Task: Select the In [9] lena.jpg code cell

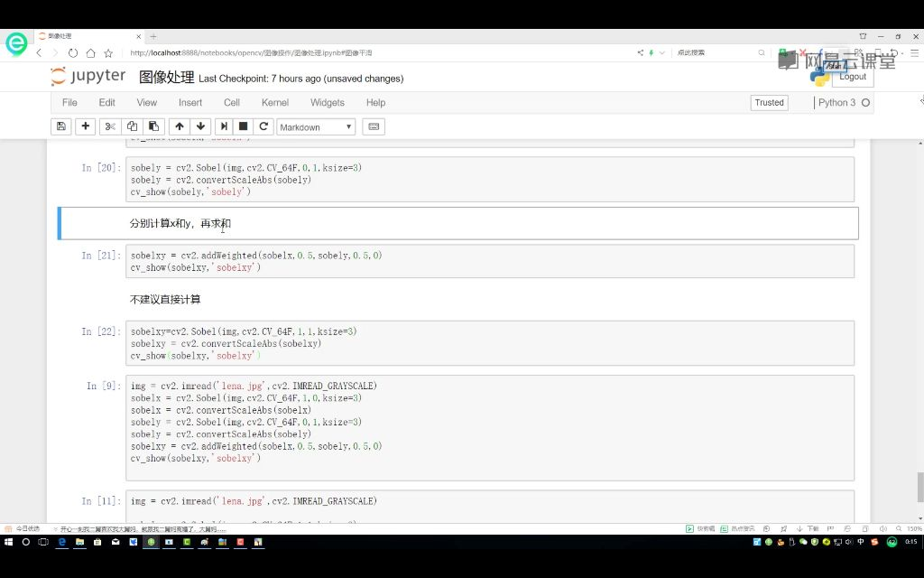Action: [x=489, y=427]
